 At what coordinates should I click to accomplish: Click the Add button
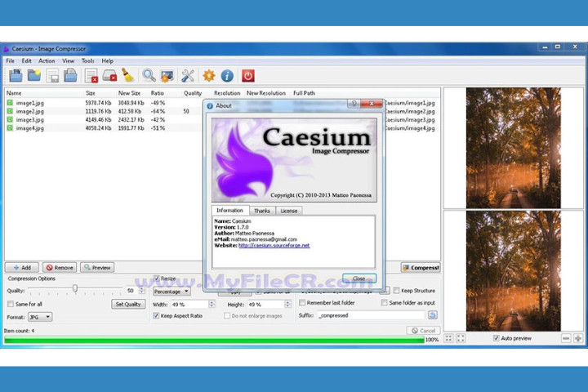click(x=22, y=268)
